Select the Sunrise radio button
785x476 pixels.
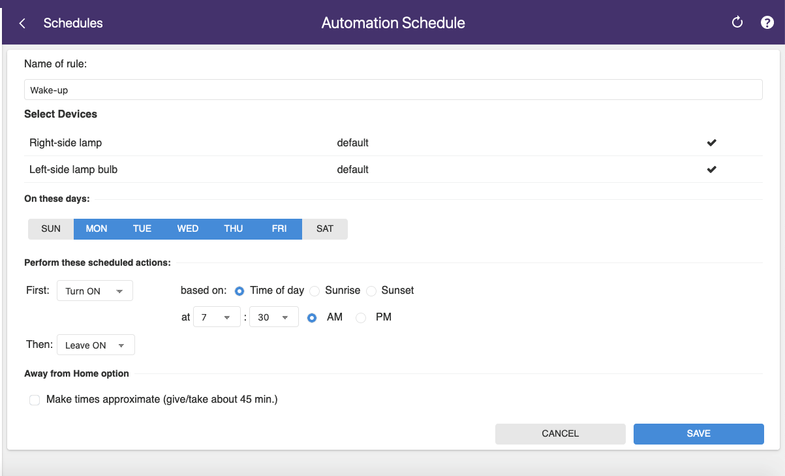(x=315, y=291)
